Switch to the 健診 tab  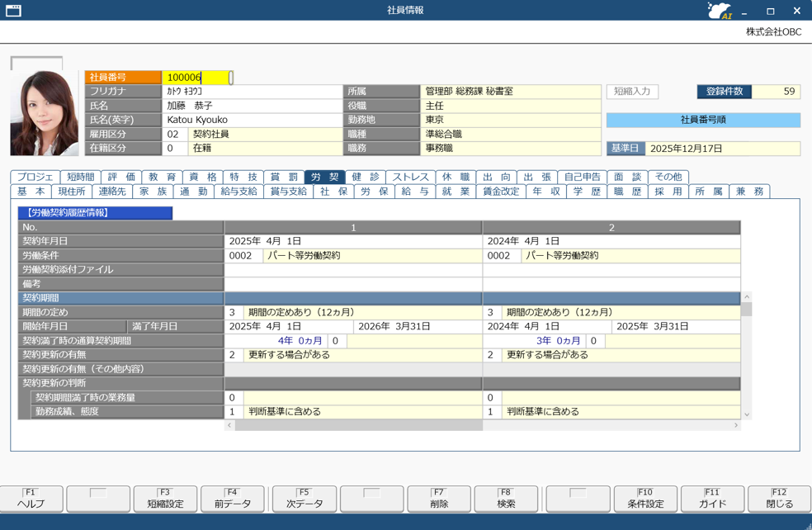(x=366, y=177)
